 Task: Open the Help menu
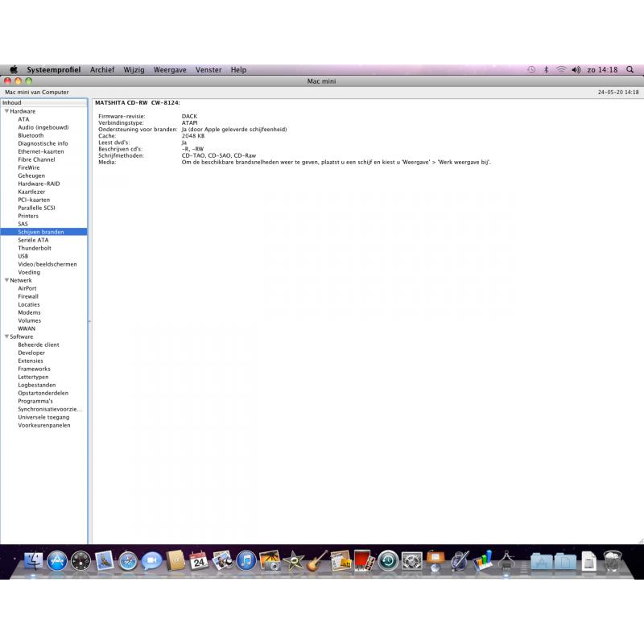click(x=238, y=69)
